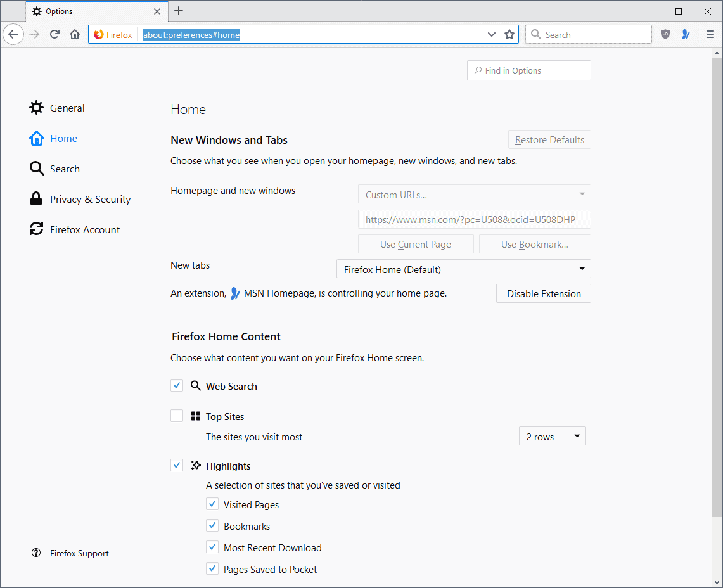Uncheck Pages Saved to Pocket
723x588 pixels.
(212, 568)
